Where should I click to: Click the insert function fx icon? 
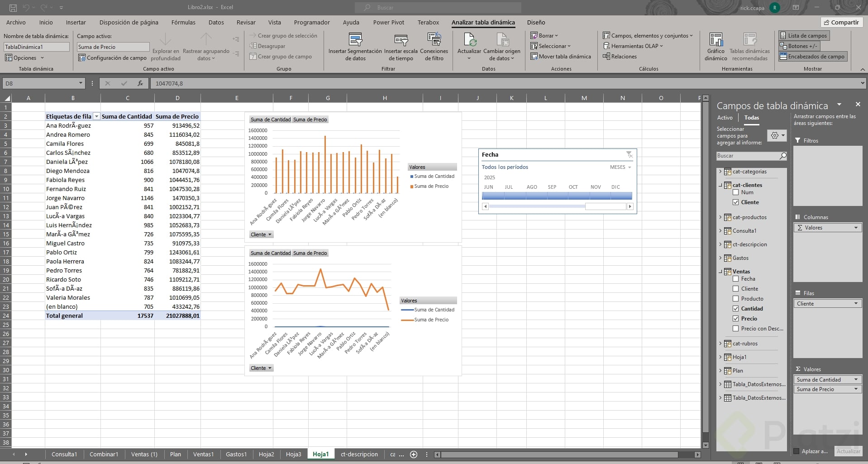140,83
